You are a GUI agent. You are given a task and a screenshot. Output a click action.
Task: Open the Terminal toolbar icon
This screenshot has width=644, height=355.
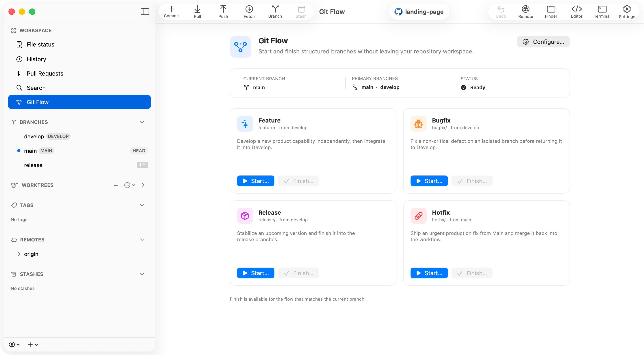click(x=602, y=12)
